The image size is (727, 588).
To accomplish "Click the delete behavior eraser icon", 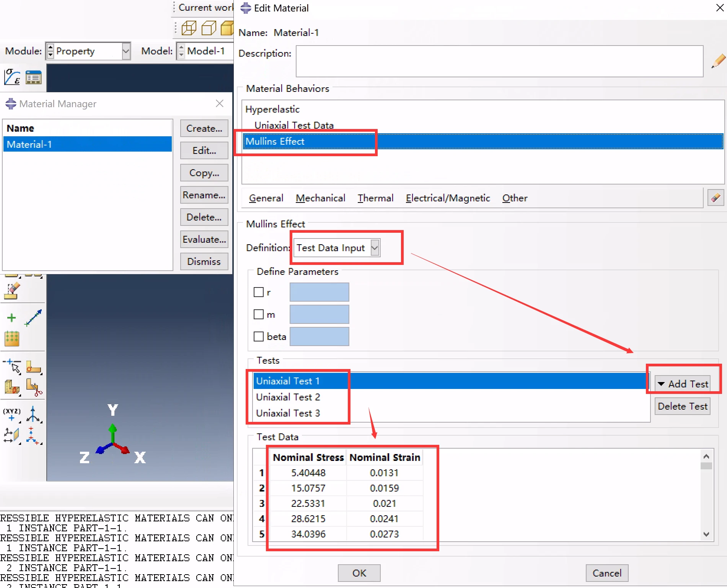I will pos(716,198).
